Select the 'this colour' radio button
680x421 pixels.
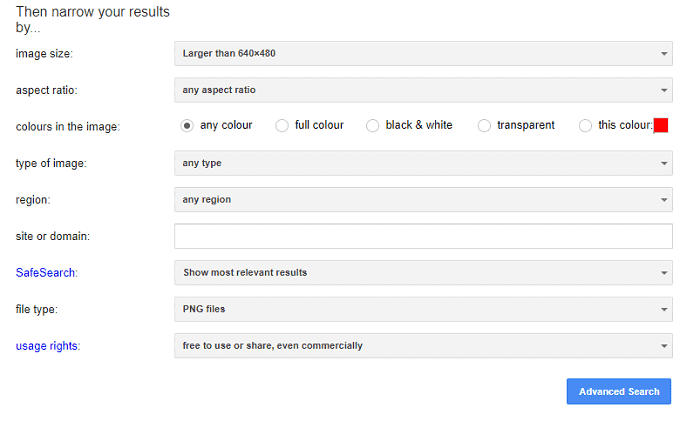(x=585, y=126)
